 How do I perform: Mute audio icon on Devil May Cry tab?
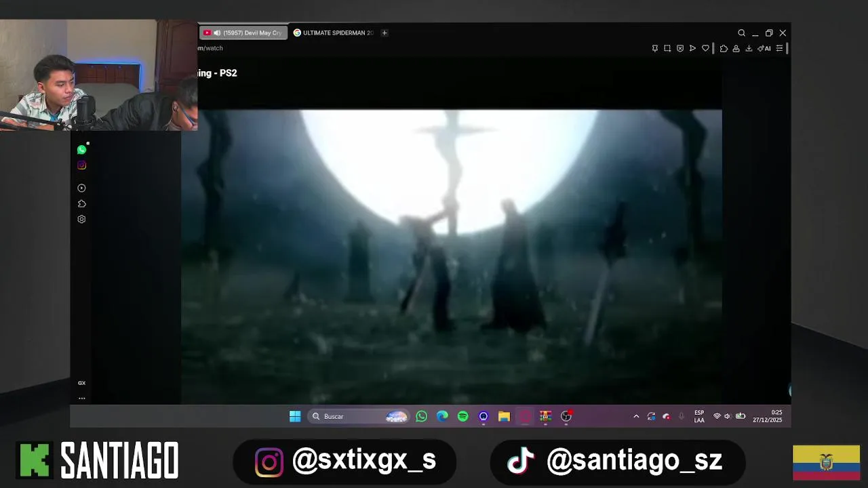pos(217,33)
